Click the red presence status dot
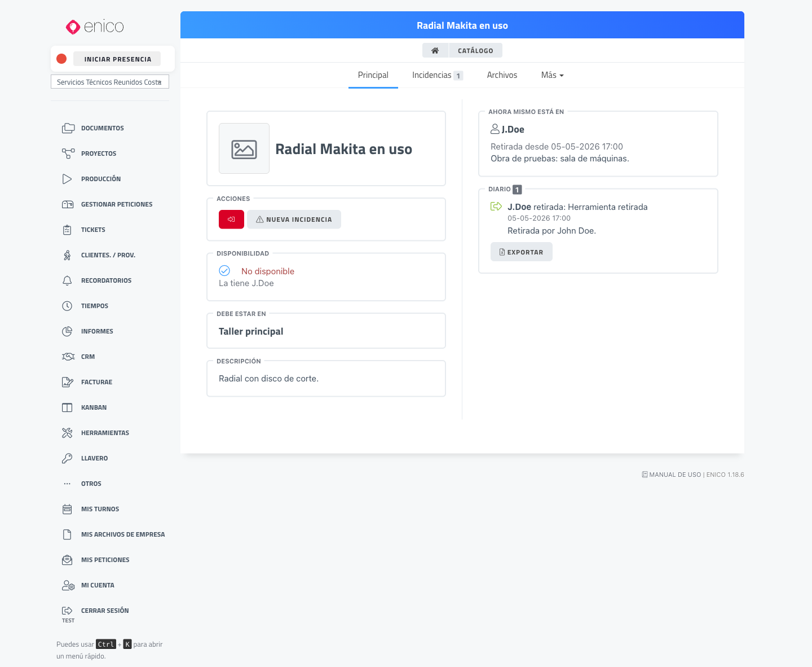The image size is (812, 667). (x=62, y=59)
